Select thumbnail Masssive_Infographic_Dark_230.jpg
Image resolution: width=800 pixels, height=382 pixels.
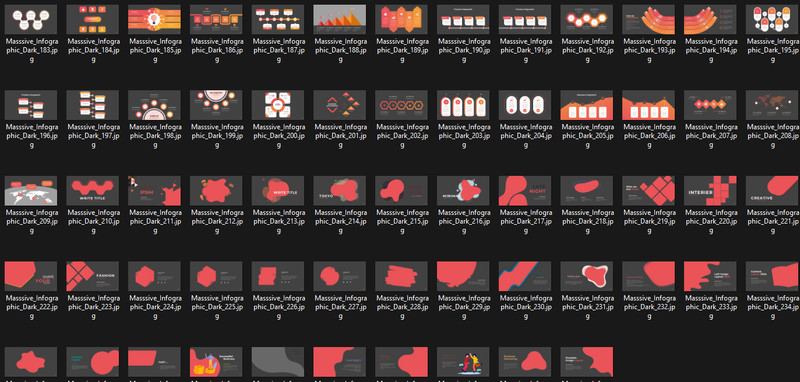pyautogui.click(x=524, y=276)
